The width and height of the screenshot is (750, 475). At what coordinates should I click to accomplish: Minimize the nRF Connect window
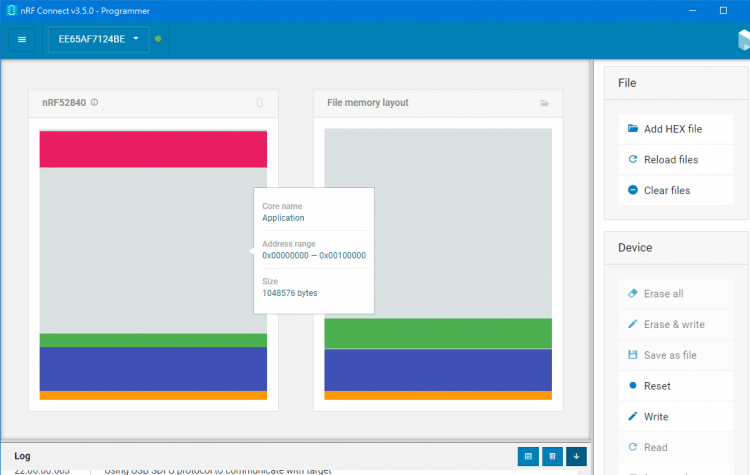pos(693,11)
